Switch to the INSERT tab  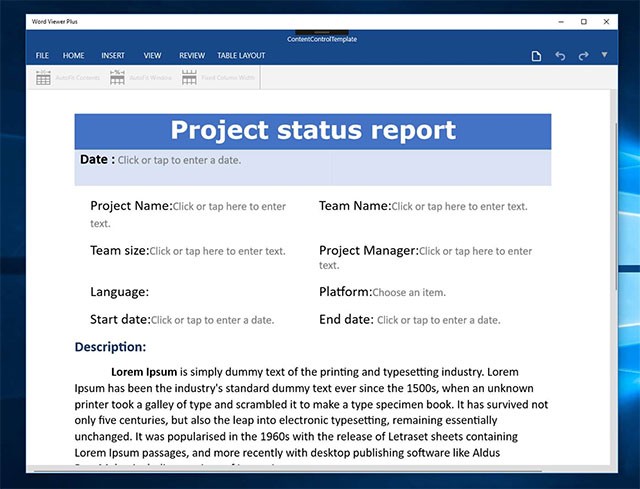point(113,56)
